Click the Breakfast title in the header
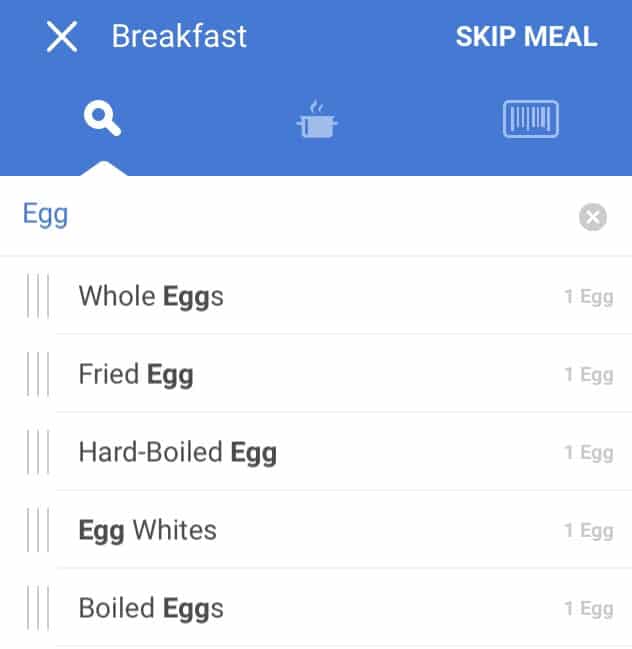632x649 pixels. tap(179, 38)
